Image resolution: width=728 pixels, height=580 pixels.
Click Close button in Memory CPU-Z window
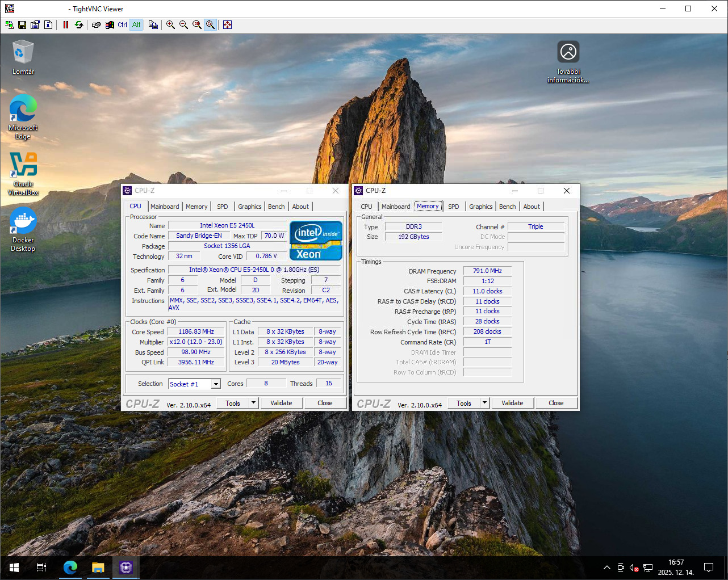point(556,403)
